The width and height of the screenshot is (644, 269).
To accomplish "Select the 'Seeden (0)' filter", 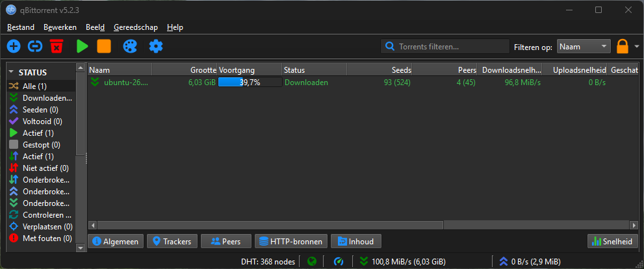I will click(41, 110).
